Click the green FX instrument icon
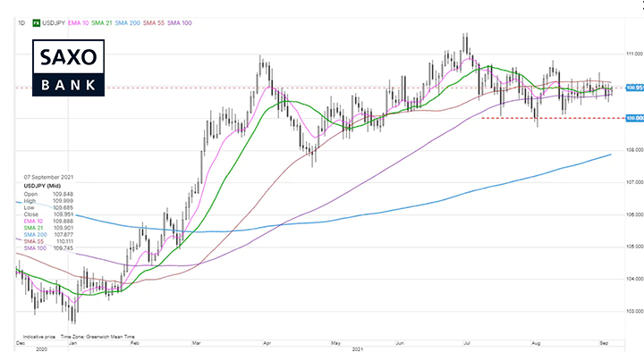Viewport: 644px width, 360px height. click(36, 23)
